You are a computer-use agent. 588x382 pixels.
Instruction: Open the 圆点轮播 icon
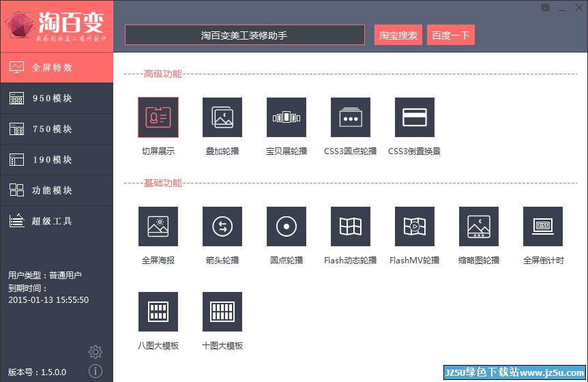(286, 226)
